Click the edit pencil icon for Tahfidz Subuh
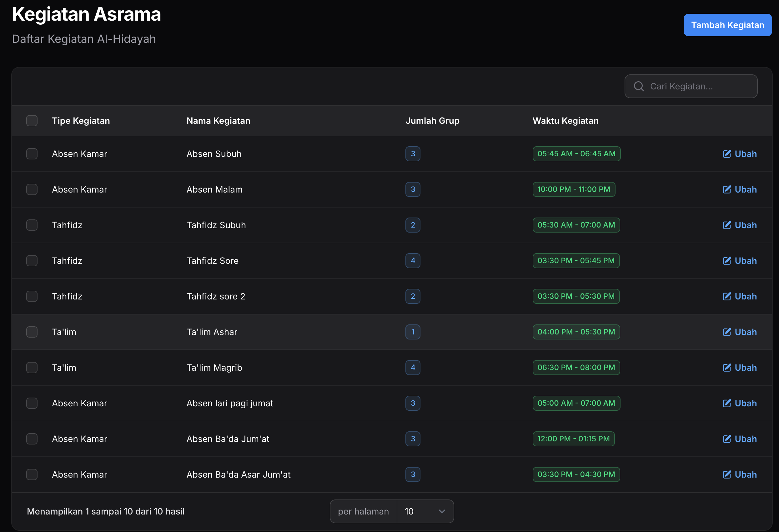The width and height of the screenshot is (779, 532). coord(727,225)
